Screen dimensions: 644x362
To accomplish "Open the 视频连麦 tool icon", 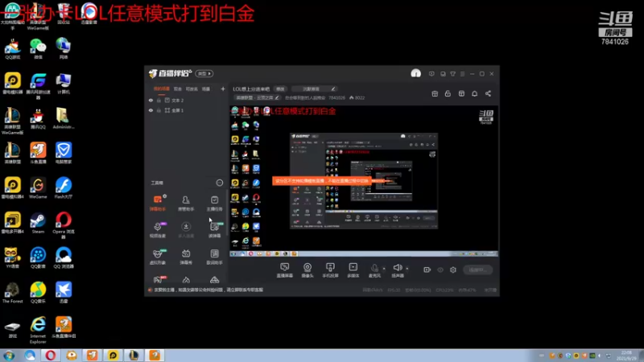I will (157, 229).
